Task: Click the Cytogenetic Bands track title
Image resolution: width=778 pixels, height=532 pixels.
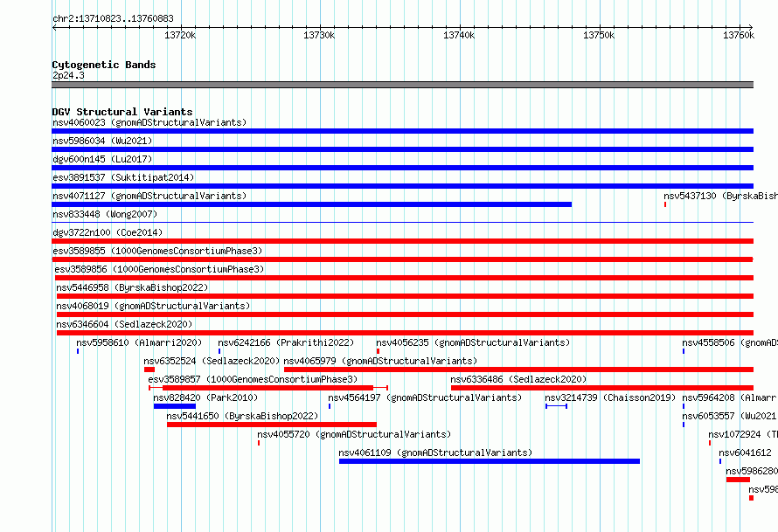Action: pos(104,65)
